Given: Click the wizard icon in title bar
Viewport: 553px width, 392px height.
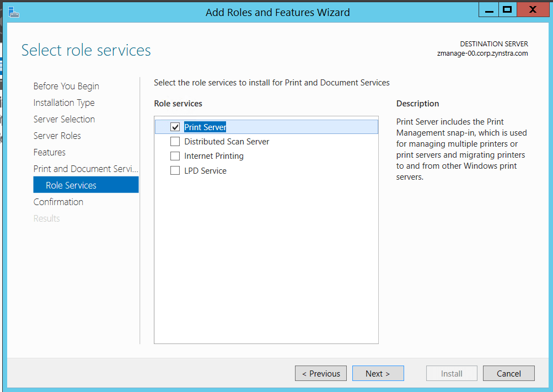Looking at the screenshot, I should 14,11.
